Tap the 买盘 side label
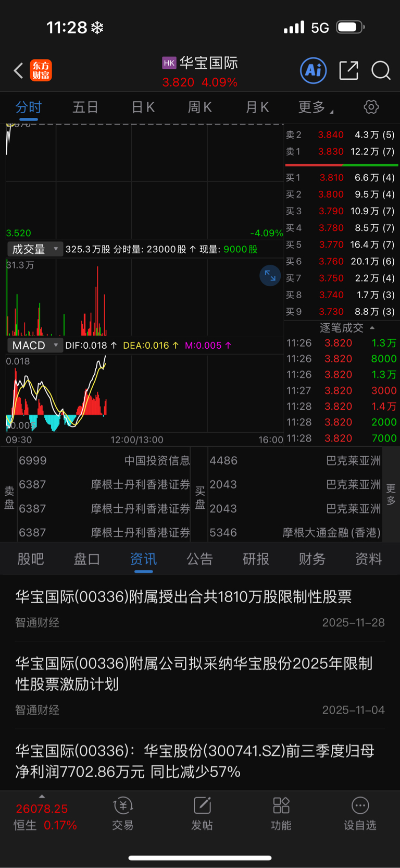 (199, 497)
